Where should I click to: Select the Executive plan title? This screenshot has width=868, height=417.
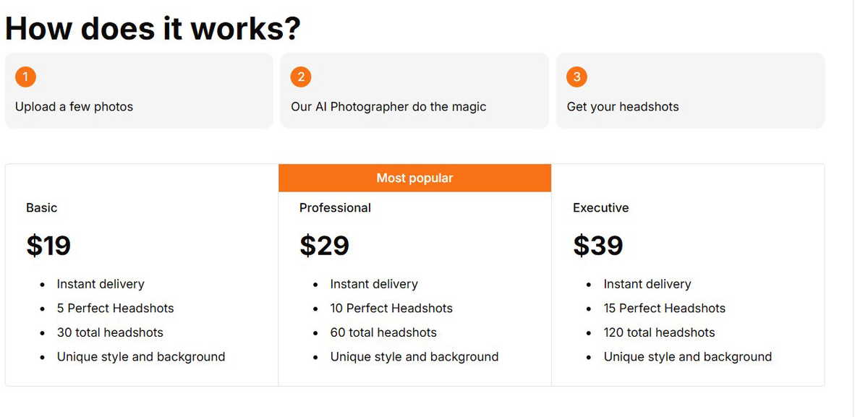[600, 207]
